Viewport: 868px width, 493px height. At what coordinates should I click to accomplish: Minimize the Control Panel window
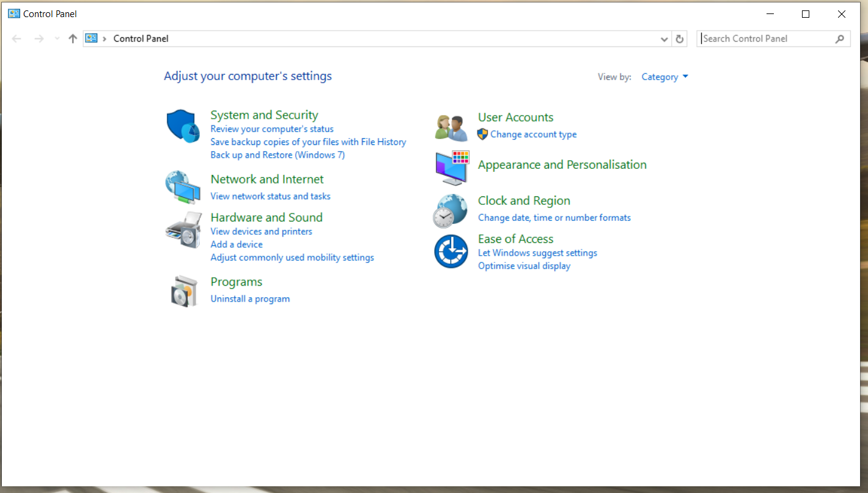[770, 14]
